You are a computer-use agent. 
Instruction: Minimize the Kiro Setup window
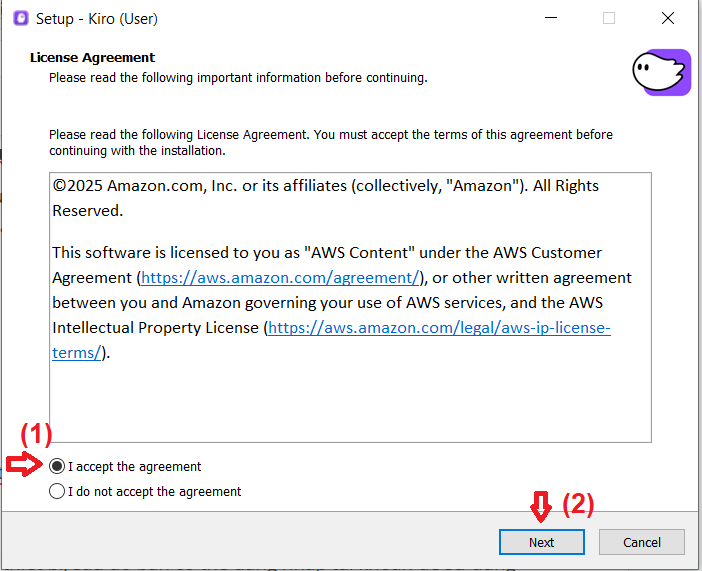click(x=551, y=18)
